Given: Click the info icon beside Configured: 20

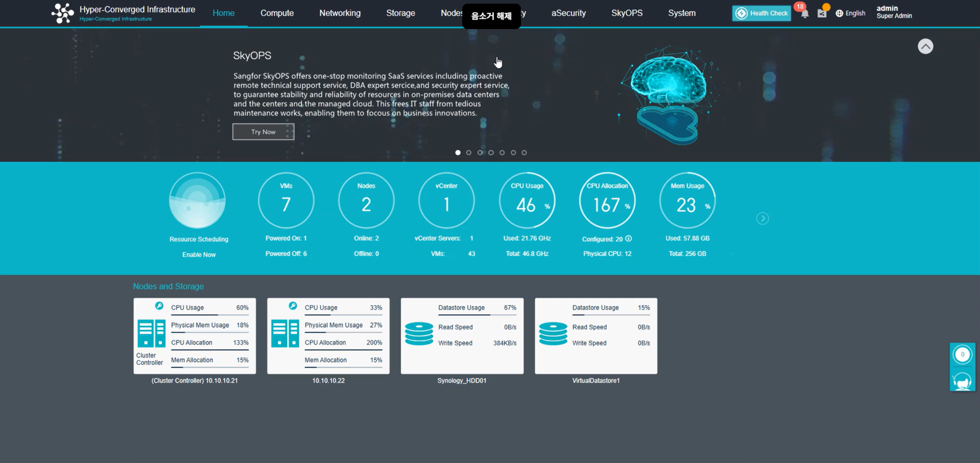Looking at the screenshot, I should click(x=629, y=238).
